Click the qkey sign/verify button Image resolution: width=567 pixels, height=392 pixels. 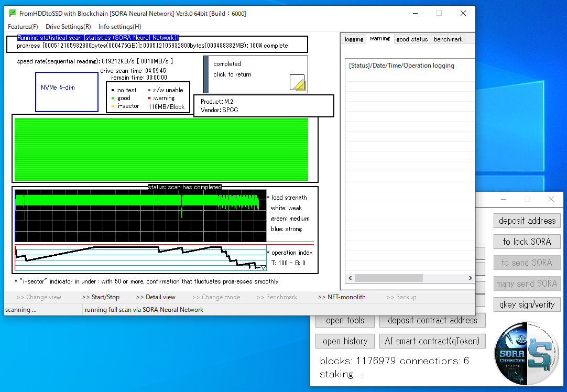click(x=527, y=304)
